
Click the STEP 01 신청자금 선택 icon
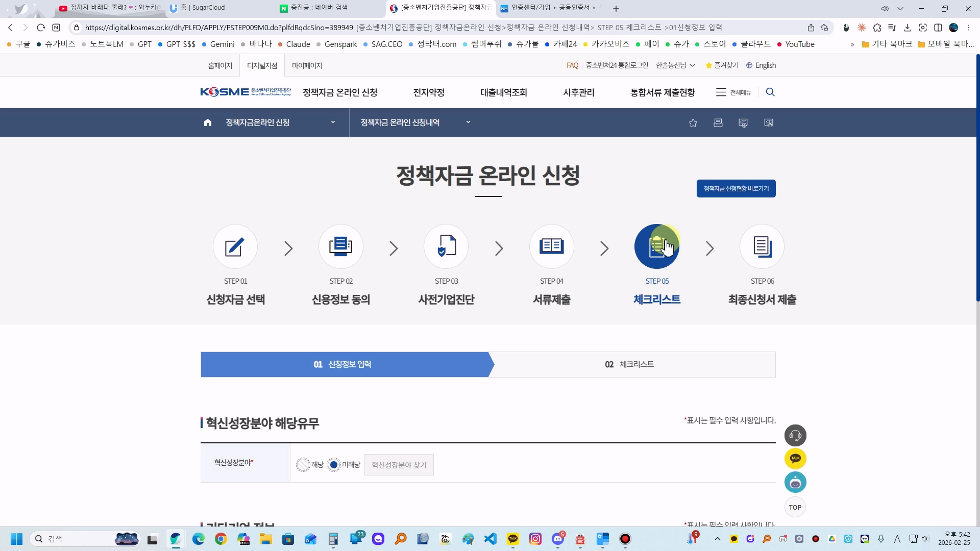[x=235, y=247]
